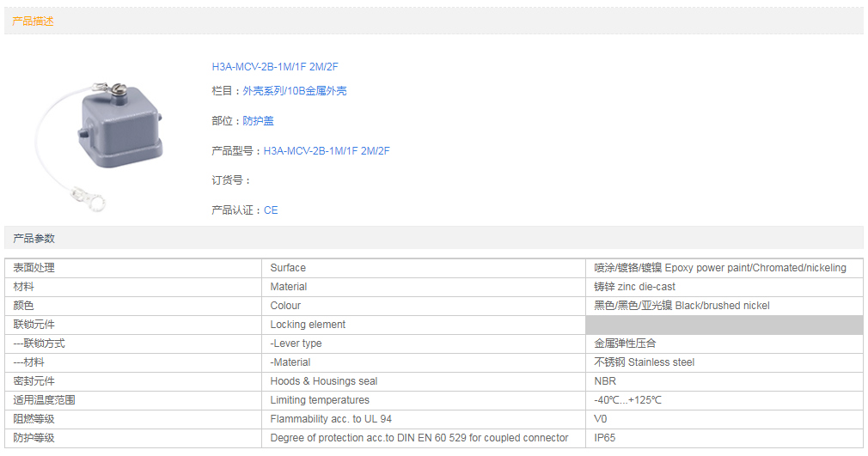The image size is (868, 456).
Task: Click the 防护盖 part link
Action: point(258,121)
